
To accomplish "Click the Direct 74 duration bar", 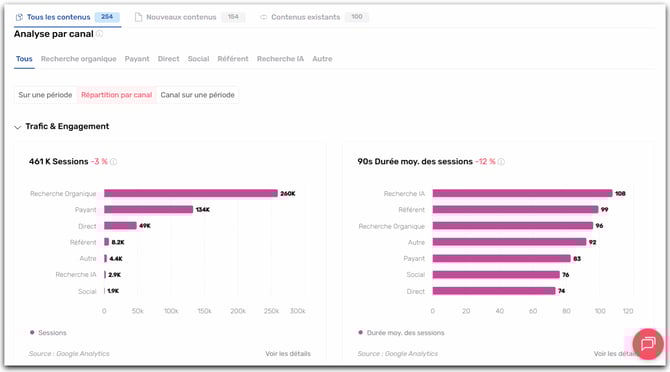I will [x=494, y=291].
